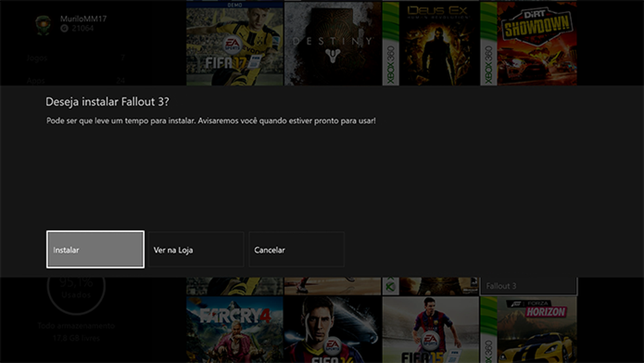Select the FIFA 14 cover with EA logo
The height and width of the screenshot is (363, 644).
click(332, 330)
